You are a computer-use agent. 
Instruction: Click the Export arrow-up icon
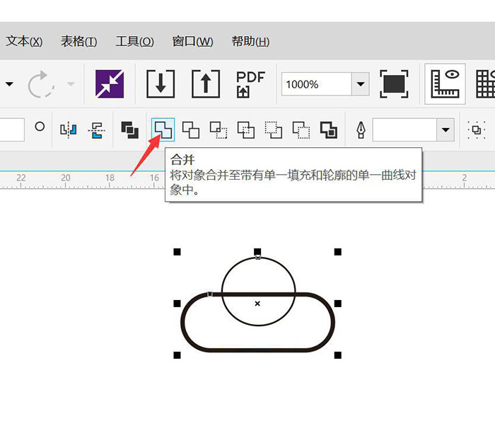click(206, 84)
